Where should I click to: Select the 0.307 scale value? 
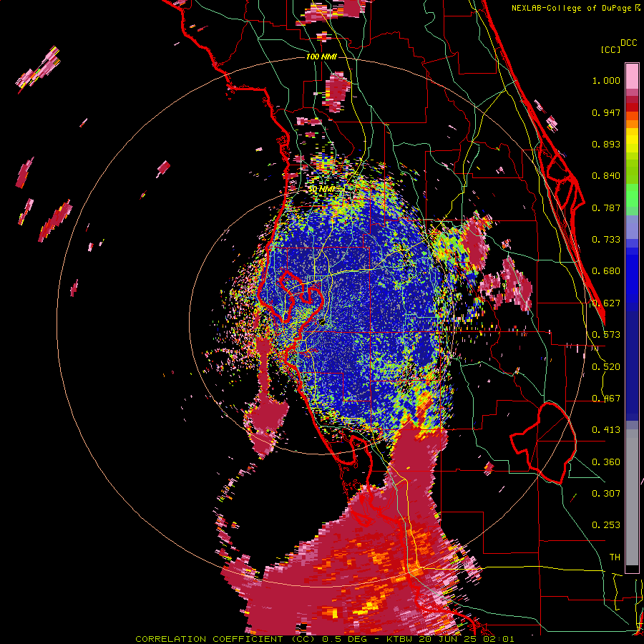606,494
